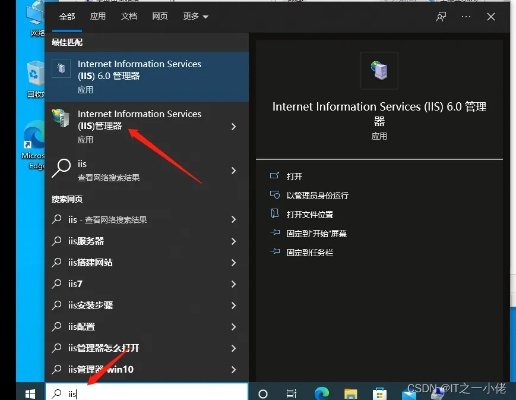The width and height of the screenshot is (516, 400).
Task: Click search icon next to iis7
Action: (x=57, y=283)
